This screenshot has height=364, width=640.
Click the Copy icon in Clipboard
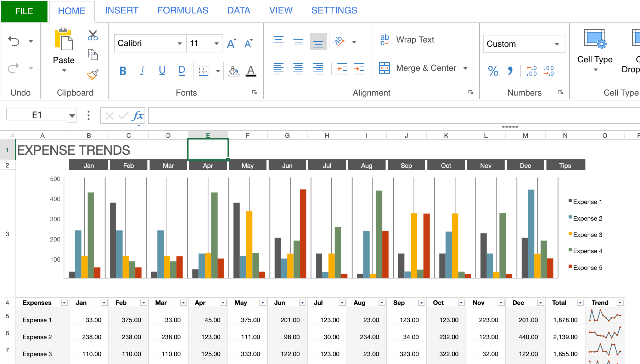[x=93, y=55]
